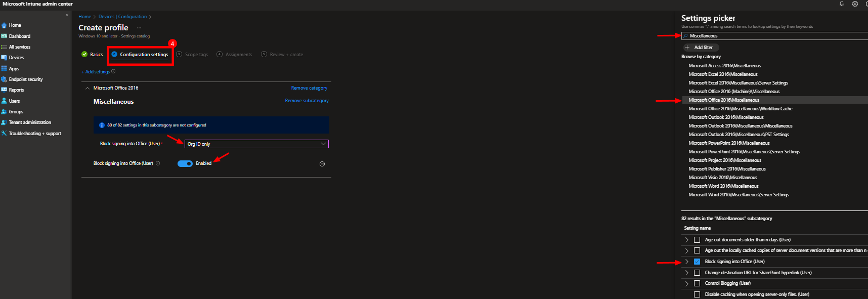Select Microsoft Access 2016\Miscellaneous category
Viewport: 868px width, 299px height.
click(724, 66)
